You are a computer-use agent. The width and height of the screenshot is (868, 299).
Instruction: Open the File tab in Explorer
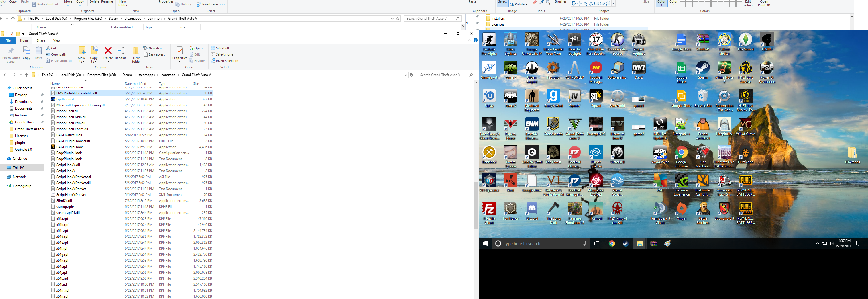8,40
